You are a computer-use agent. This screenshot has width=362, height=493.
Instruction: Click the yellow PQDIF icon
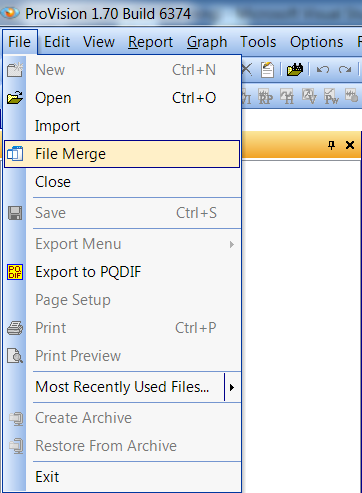pyautogui.click(x=15, y=272)
